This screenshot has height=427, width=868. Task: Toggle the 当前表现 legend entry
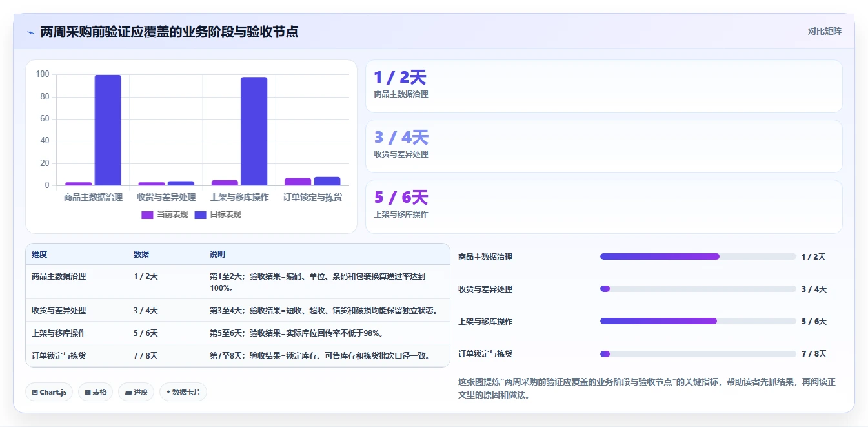pyautogui.click(x=165, y=214)
